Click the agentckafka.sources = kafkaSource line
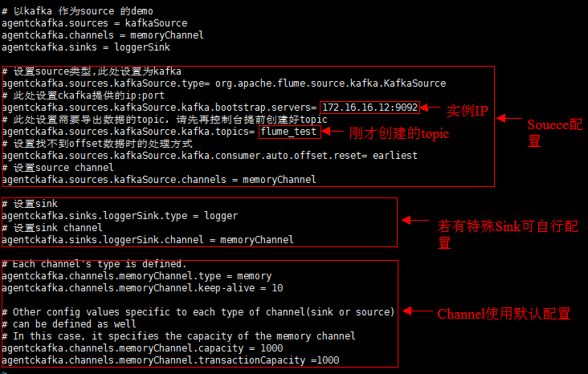This screenshot has height=374, width=588. click(x=94, y=23)
